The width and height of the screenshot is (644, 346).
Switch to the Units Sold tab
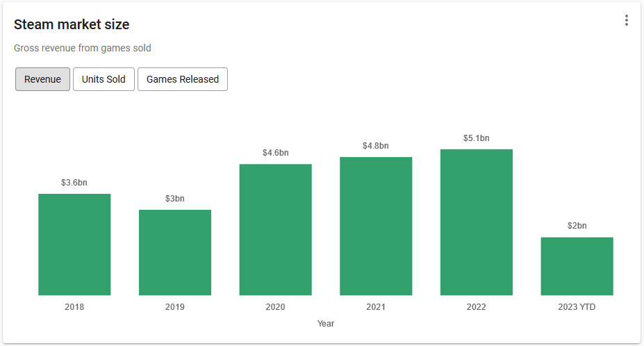click(x=104, y=79)
